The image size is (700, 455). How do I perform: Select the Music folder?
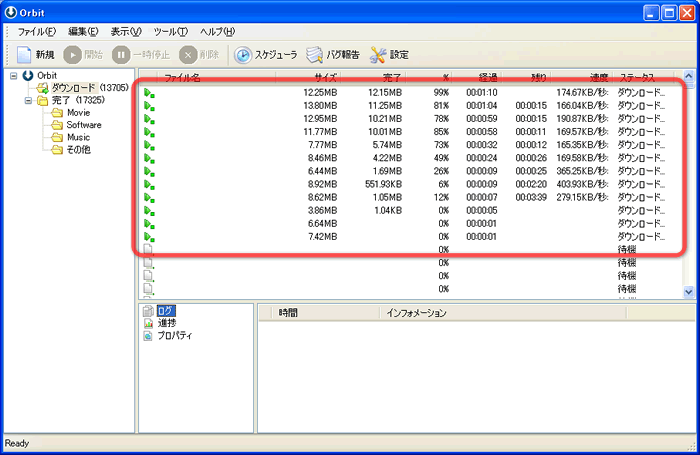pos(79,137)
